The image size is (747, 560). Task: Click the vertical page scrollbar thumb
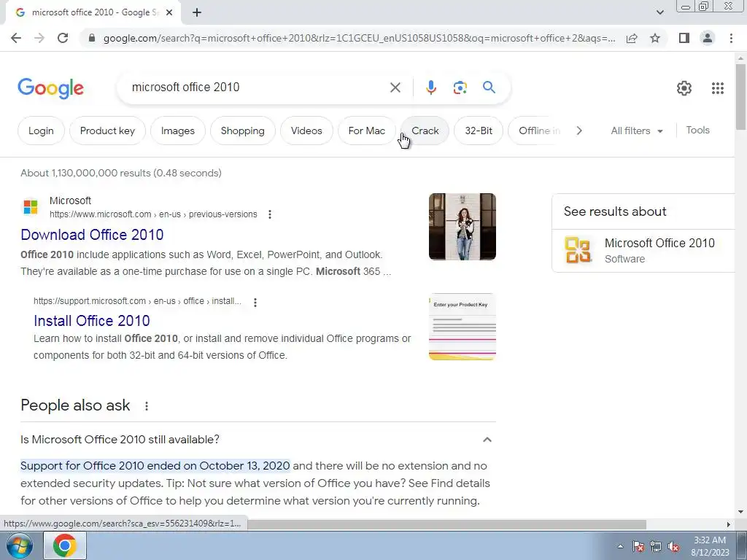pos(740,96)
